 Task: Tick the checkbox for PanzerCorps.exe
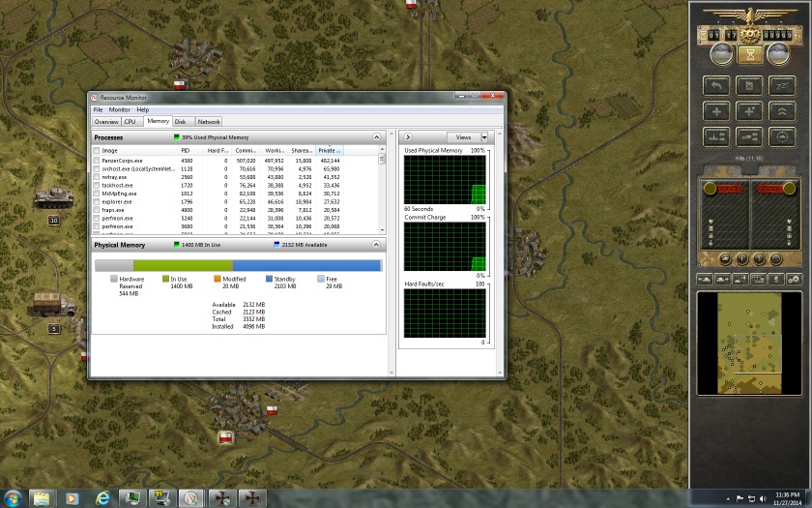click(96, 161)
